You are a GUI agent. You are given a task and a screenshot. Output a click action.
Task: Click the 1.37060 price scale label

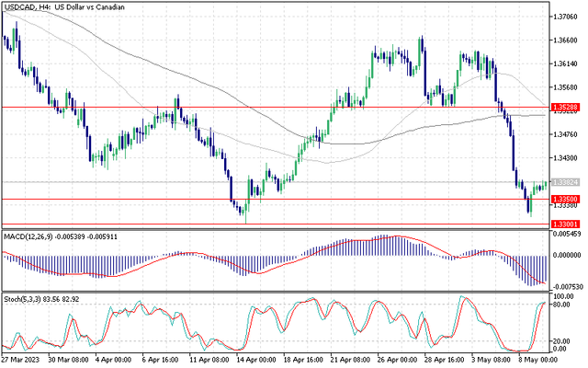[x=565, y=17]
